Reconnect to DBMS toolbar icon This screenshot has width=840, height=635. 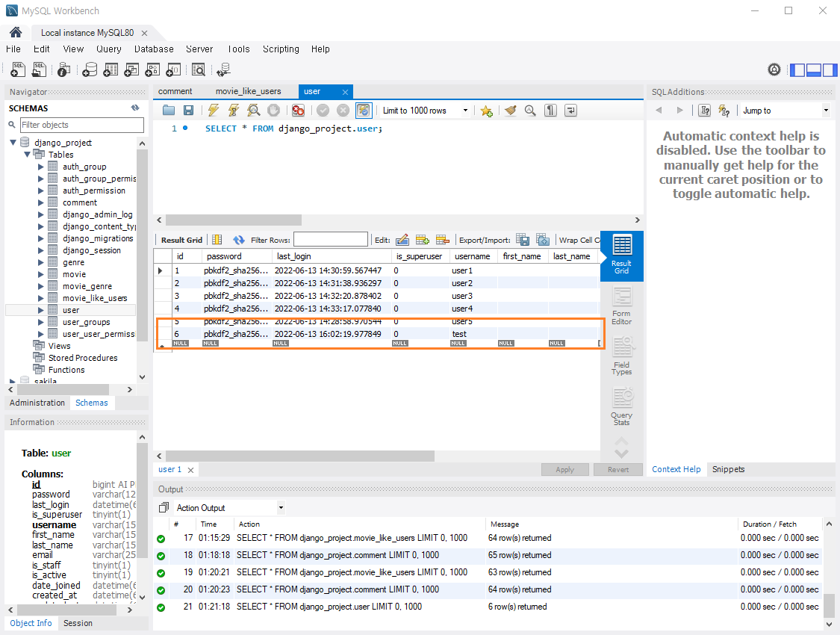pyautogui.click(x=223, y=69)
